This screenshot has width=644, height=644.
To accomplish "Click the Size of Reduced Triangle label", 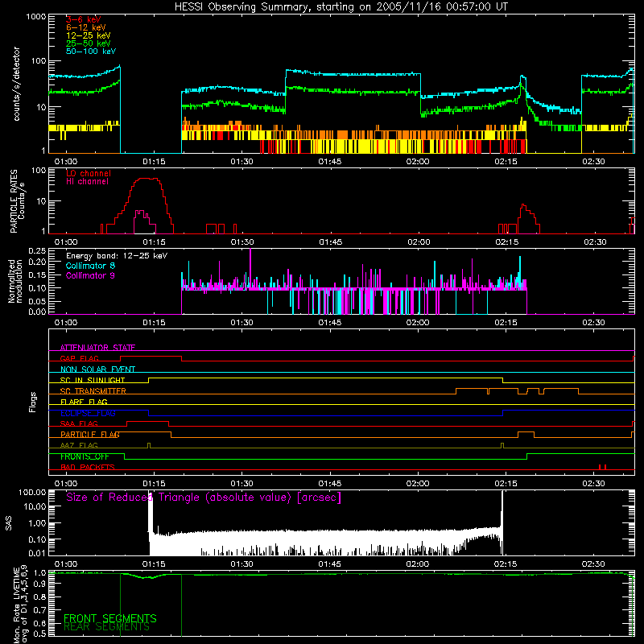I will [x=204, y=497].
